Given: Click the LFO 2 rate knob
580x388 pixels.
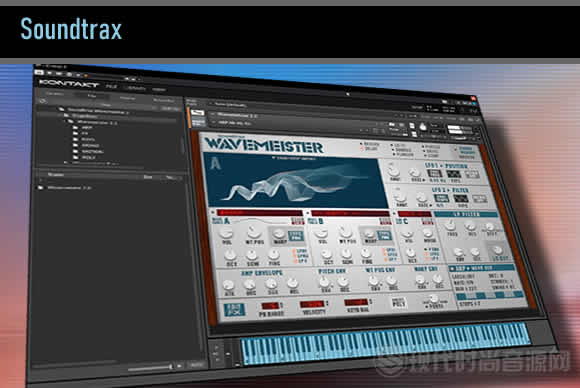Looking at the screenshot, I should click(421, 198).
